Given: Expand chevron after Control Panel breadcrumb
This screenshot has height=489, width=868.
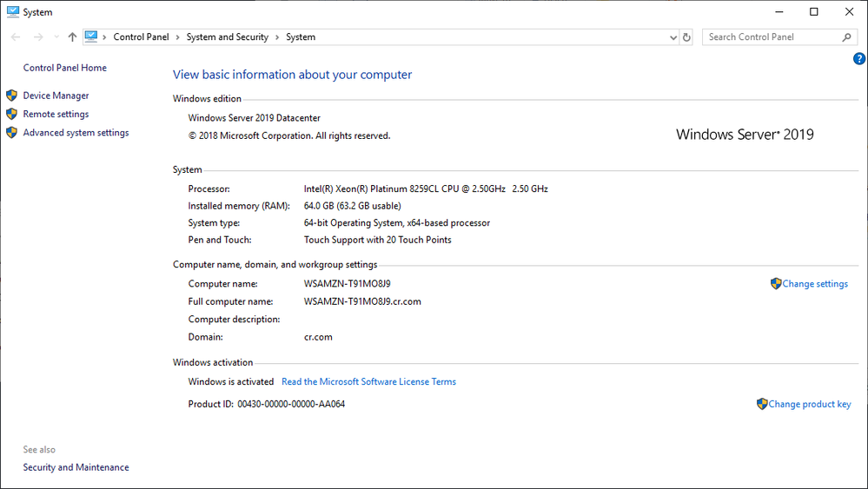Looking at the screenshot, I should [178, 37].
